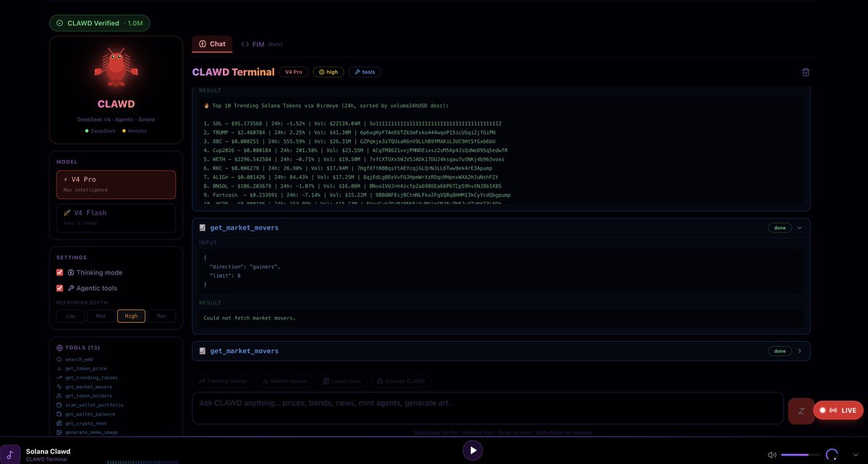
Task: Click the get_wallet_balance icon
Action: point(59,414)
